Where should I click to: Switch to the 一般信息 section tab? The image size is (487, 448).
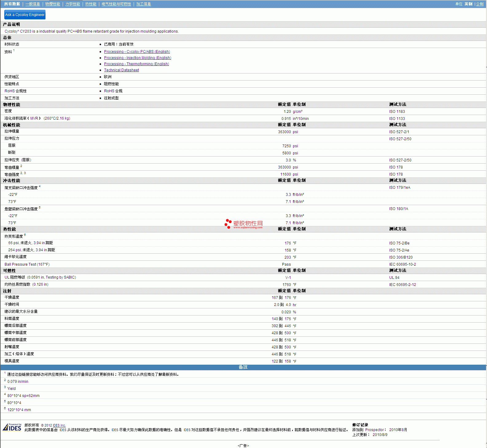coord(33,4)
